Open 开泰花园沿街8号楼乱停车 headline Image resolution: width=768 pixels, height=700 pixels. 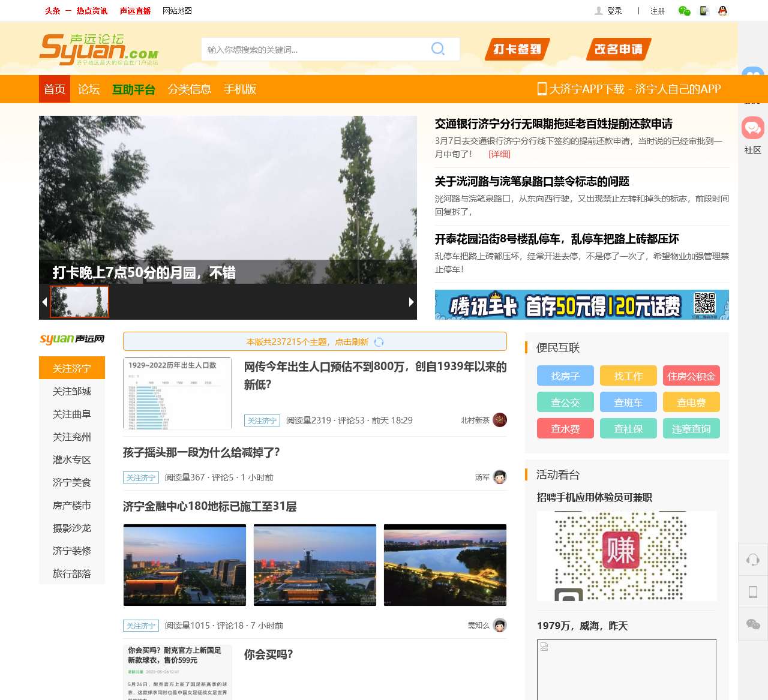(x=557, y=239)
